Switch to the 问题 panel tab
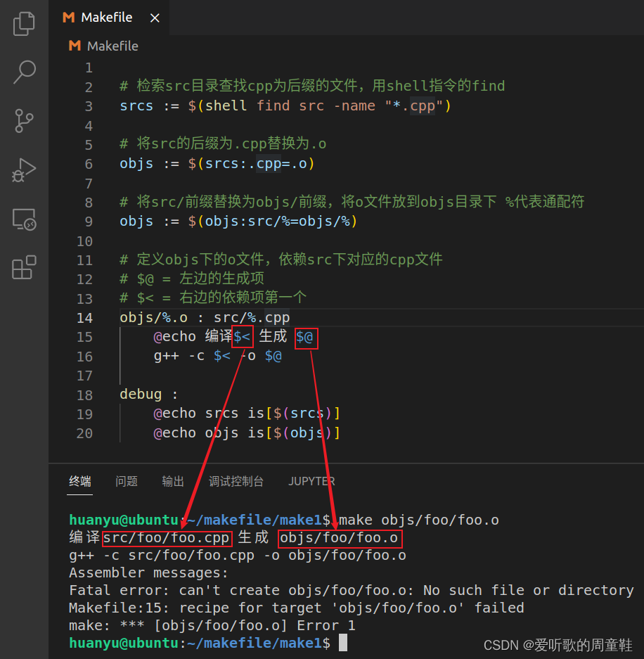The image size is (644, 659). tap(127, 481)
